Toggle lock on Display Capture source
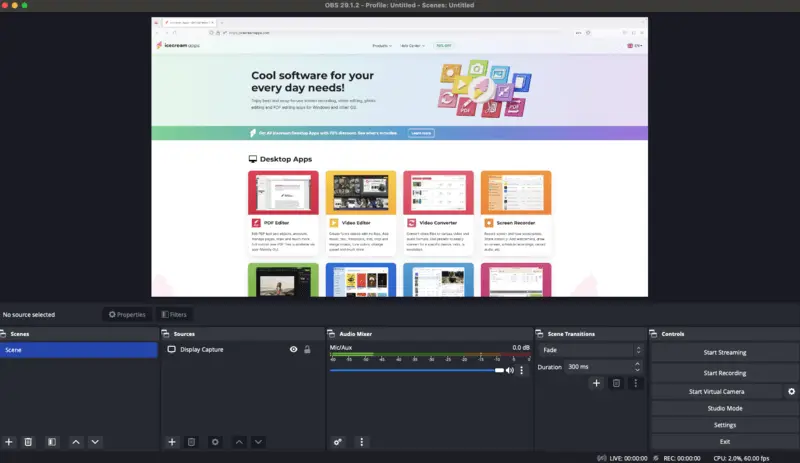Image resolution: width=800 pixels, height=463 pixels. [x=307, y=350]
